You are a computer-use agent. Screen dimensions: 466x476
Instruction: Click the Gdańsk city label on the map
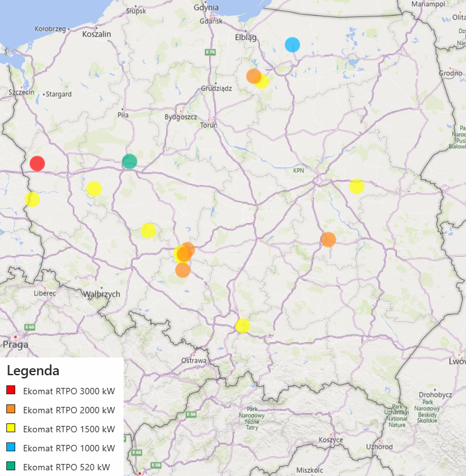[209, 21]
